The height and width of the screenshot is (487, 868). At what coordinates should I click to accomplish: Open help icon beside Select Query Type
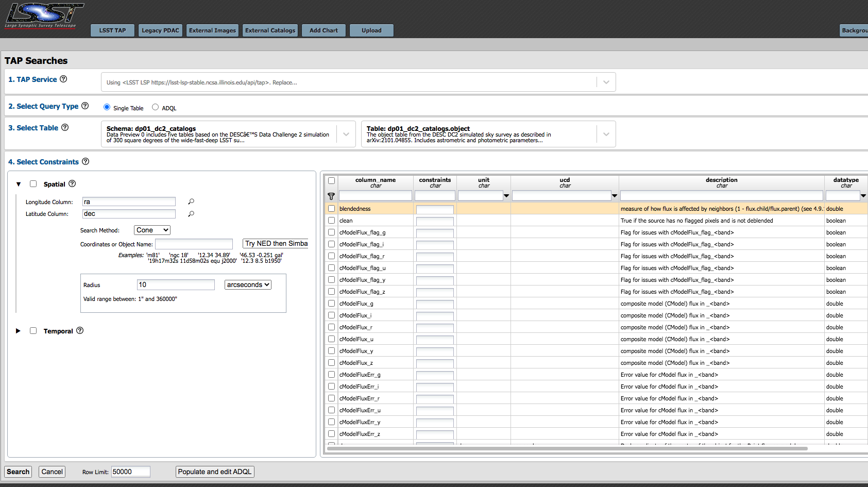[x=85, y=106]
